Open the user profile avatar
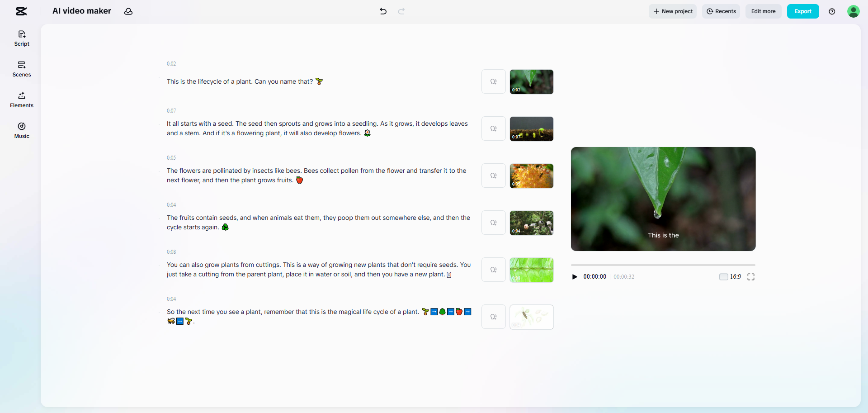 (x=854, y=11)
